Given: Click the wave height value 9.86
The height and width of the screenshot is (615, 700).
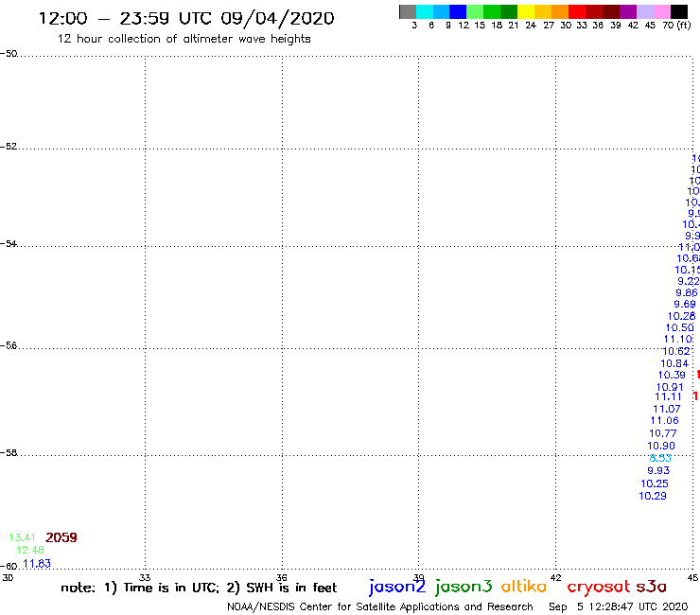Looking at the screenshot, I should point(687,293).
